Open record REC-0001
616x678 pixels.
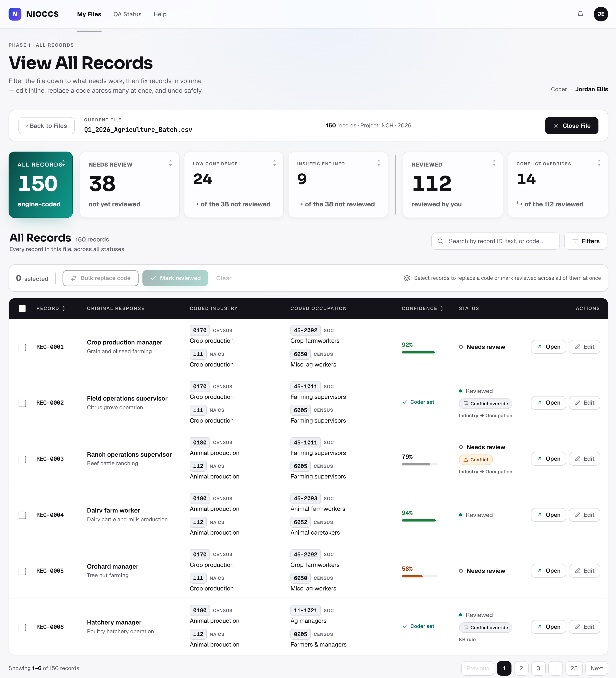coord(548,347)
